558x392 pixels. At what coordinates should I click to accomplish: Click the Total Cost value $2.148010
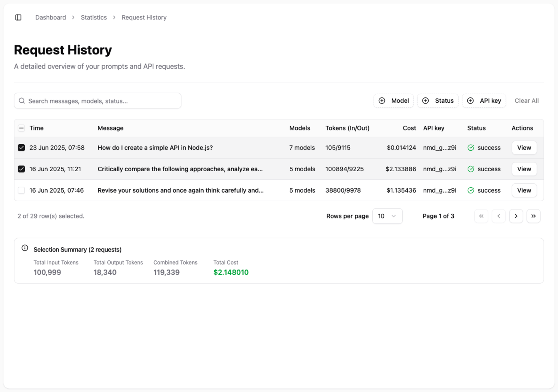(231, 272)
